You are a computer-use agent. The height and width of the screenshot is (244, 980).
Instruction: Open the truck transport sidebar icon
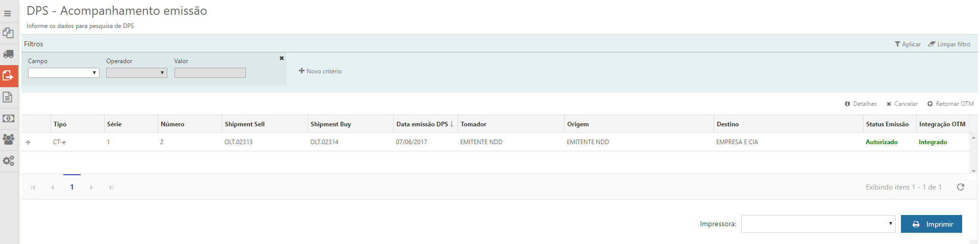point(8,54)
